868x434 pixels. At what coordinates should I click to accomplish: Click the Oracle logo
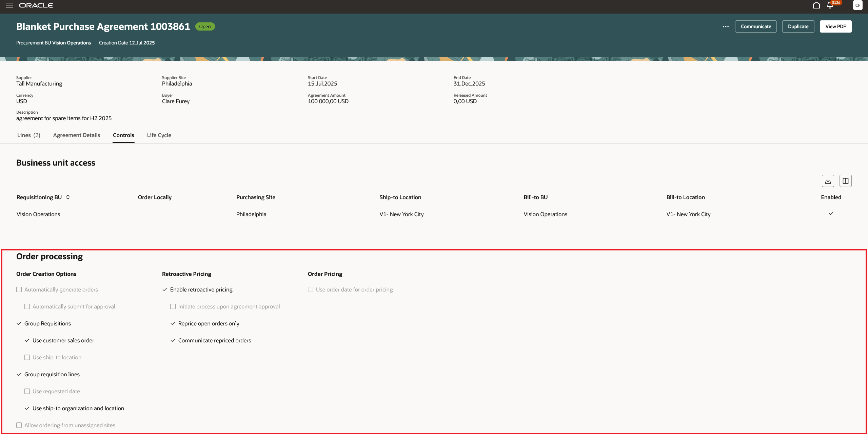(x=36, y=5)
